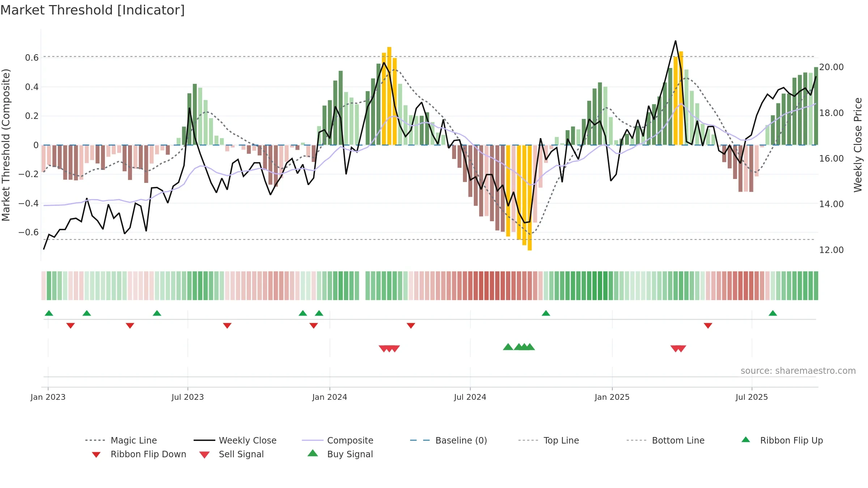The height and width of the screenshot is (488, 868).
Task: Click the Jul 2025 x-axis label
Action: (x=752, y=397)
